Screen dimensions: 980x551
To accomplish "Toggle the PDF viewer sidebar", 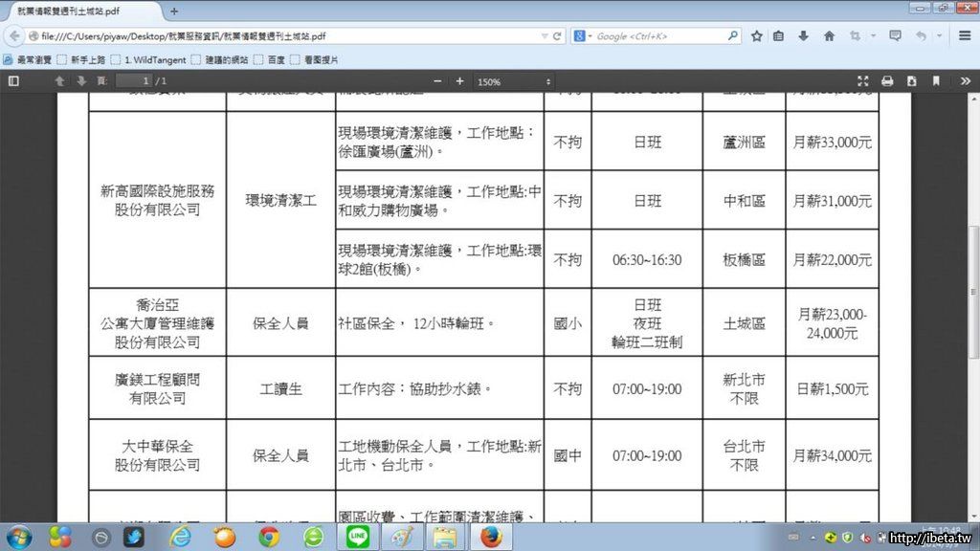I will coord(13,81).
